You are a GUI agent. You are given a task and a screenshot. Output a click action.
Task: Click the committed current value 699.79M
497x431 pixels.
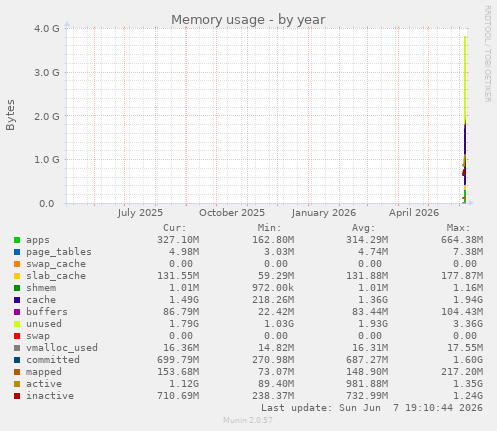point(178,360)
